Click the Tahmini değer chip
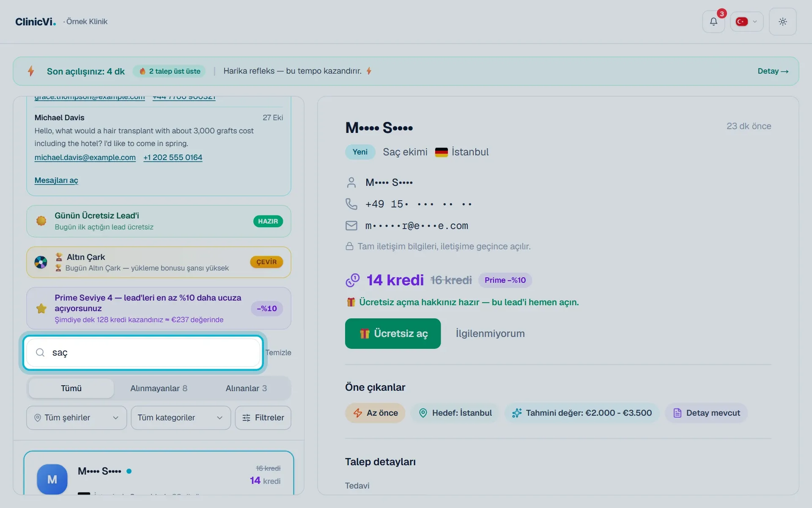 (582, 413)
